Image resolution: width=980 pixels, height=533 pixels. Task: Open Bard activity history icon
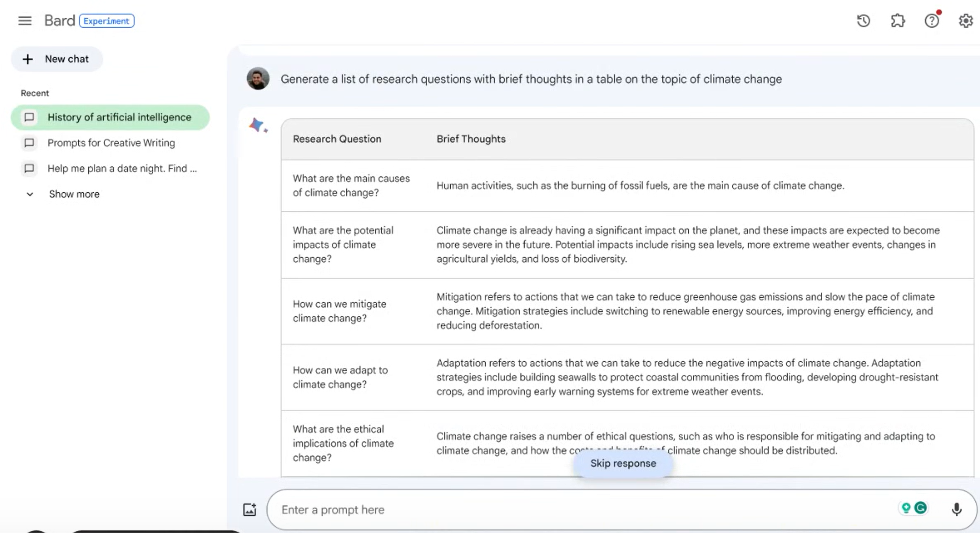(x=863, y=21)
